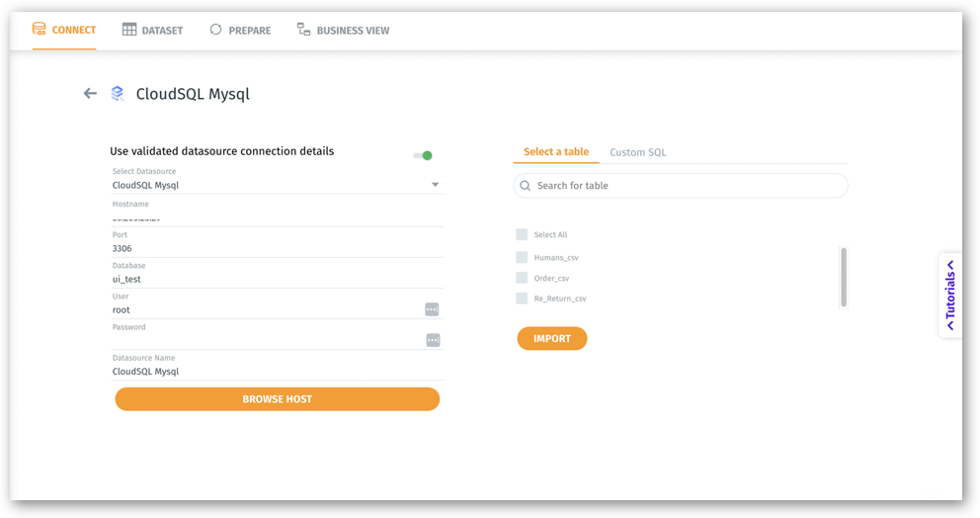Check the Select All checkbox
This screenshot has height=518, width=980.
[x=522, y=235]
